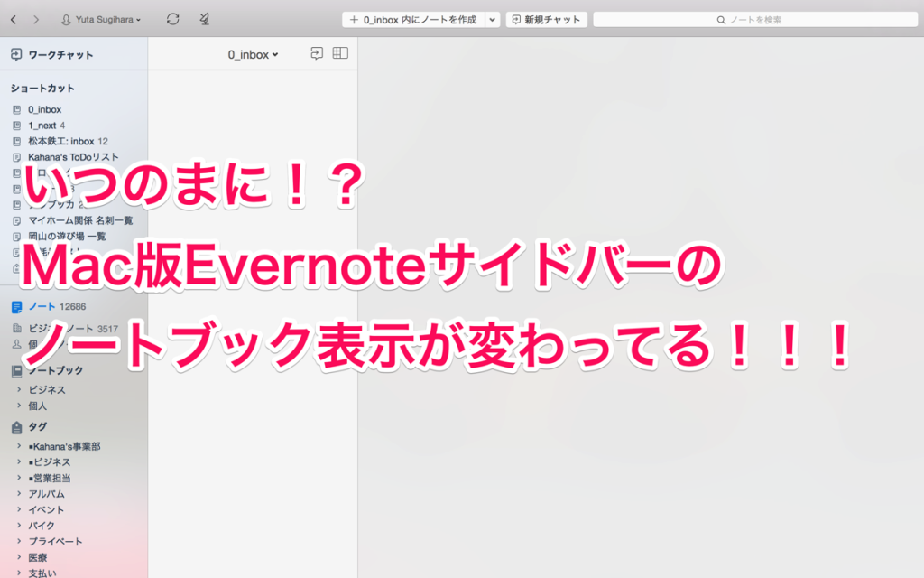Open ワークチャット in sidebar
This screenshot has height=578, width=924.
click(x=60, y=55)
